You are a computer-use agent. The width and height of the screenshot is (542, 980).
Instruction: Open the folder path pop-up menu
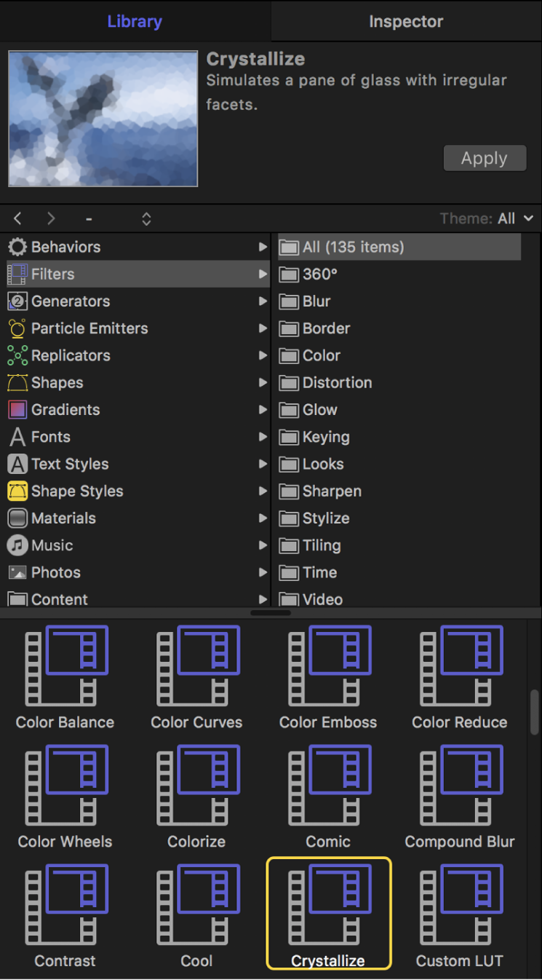(x=146, y=218)
